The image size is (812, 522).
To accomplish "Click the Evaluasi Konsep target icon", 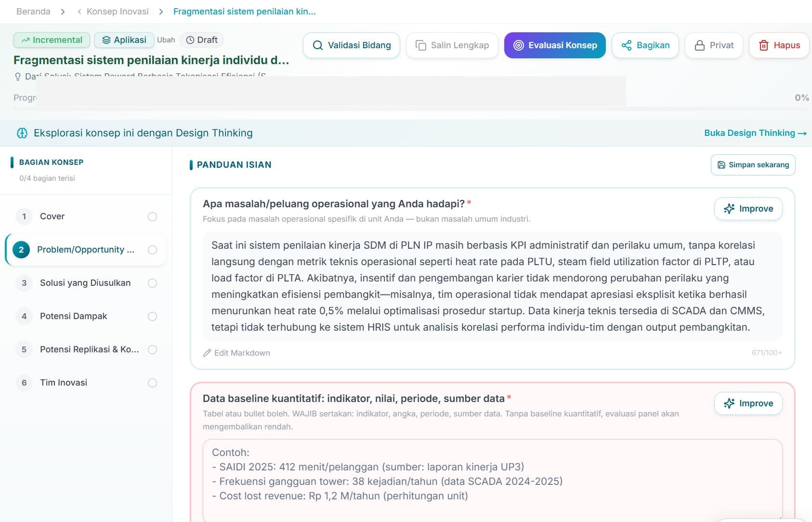I will click(519, 45).
